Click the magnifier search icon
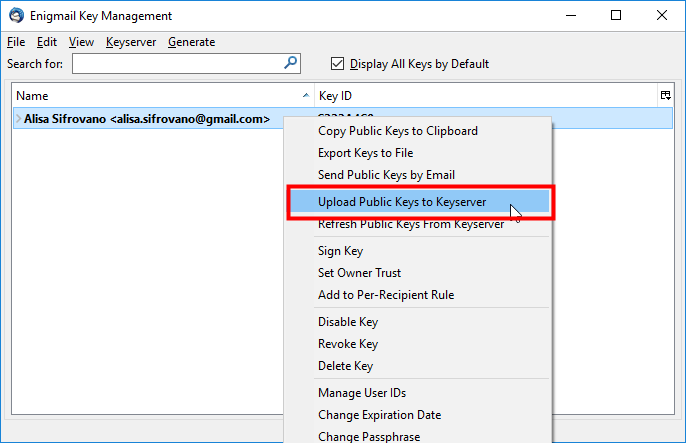This screenshot has height=443, width=686. pyautogui.click(x=290, y=63)
